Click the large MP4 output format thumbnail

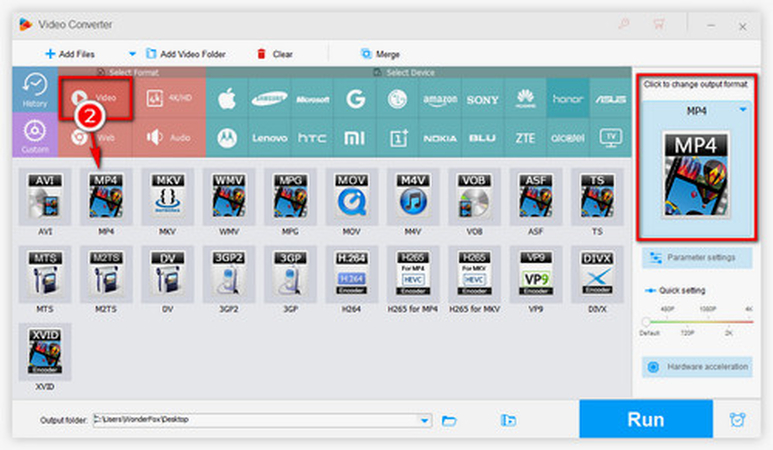696,173
